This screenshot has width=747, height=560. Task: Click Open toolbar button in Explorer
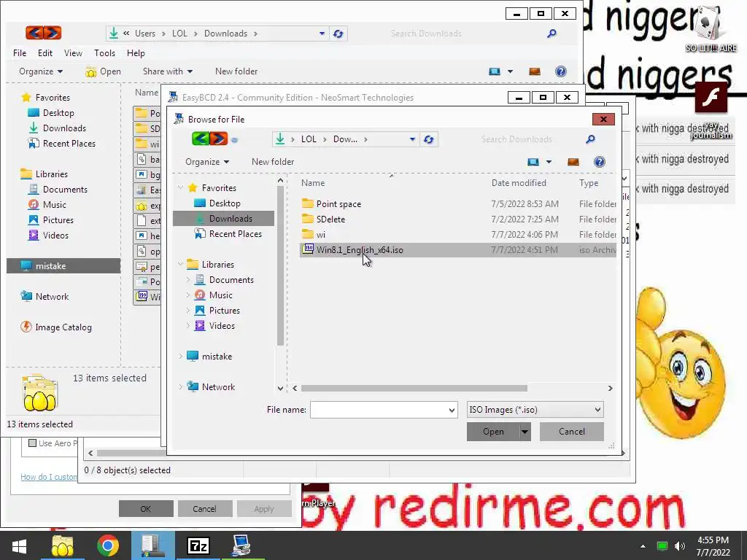point(104,71)
